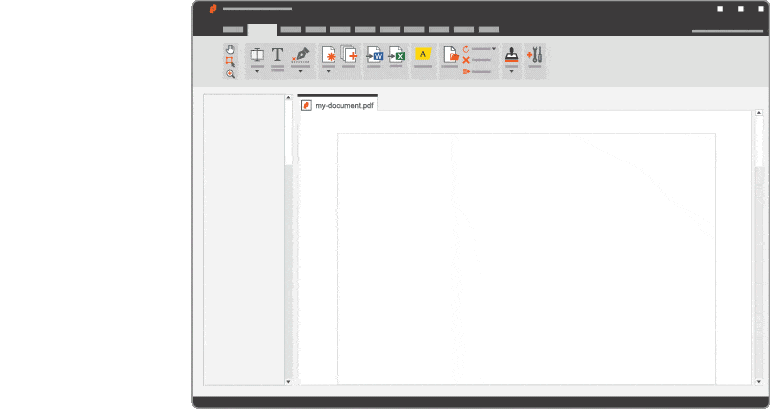Open the first ribbon tab left of active tab

(233, 29)
